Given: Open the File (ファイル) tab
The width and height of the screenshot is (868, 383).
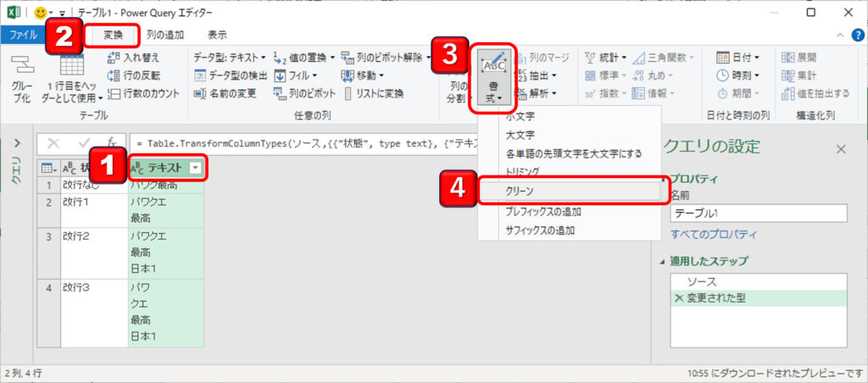Looking at the screenshot, I should 24,35.
